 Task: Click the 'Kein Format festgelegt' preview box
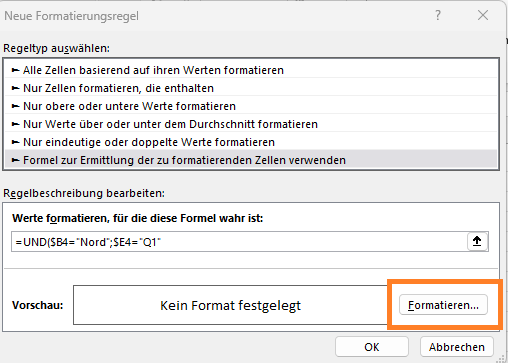(230, 305)
